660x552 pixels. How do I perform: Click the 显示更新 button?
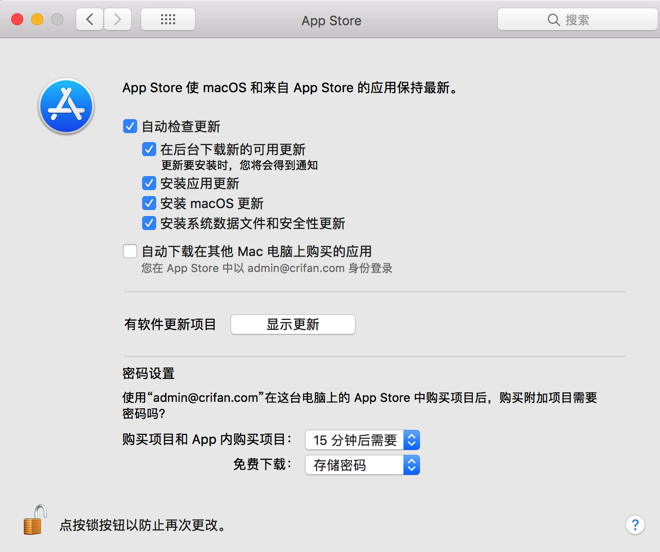pos(293,324)
